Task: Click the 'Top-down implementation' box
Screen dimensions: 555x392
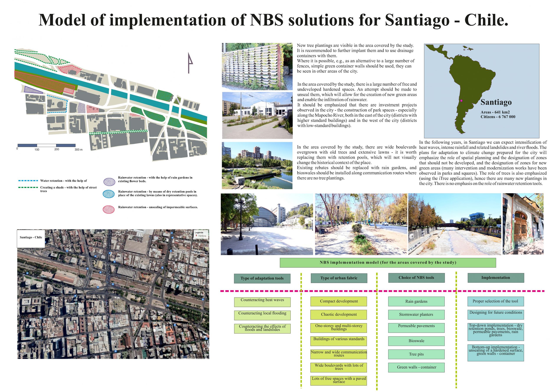Action: click(x=496, y=332)
